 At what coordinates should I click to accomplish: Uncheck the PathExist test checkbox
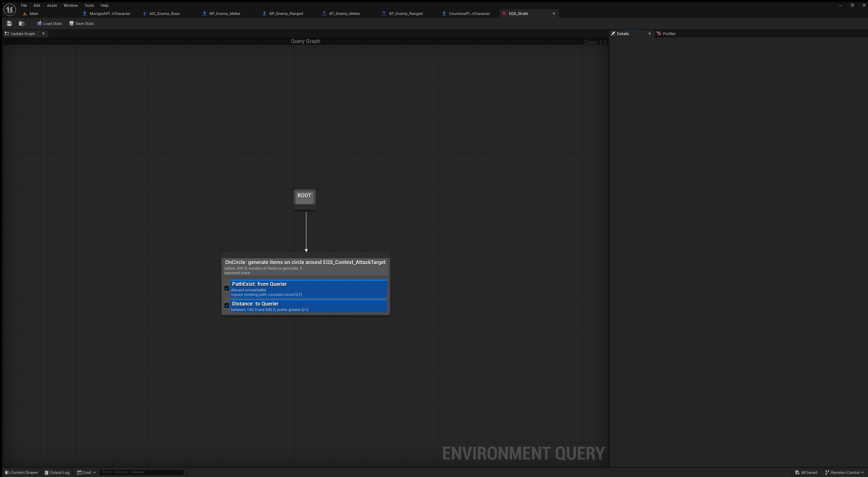[x=227, y=288]
